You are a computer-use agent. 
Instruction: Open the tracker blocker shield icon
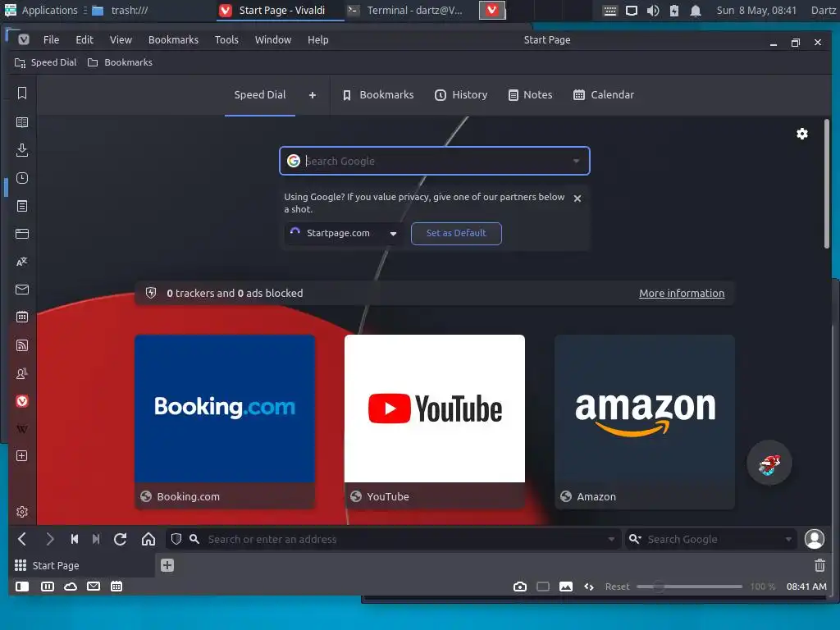point(176,539)
